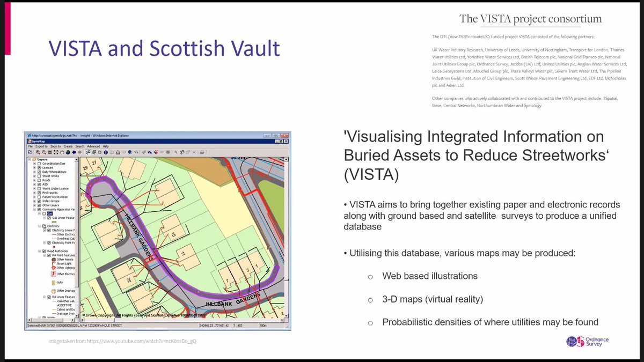
Task: Select the Zoom In magnifier tool
Action: [38, 152]
